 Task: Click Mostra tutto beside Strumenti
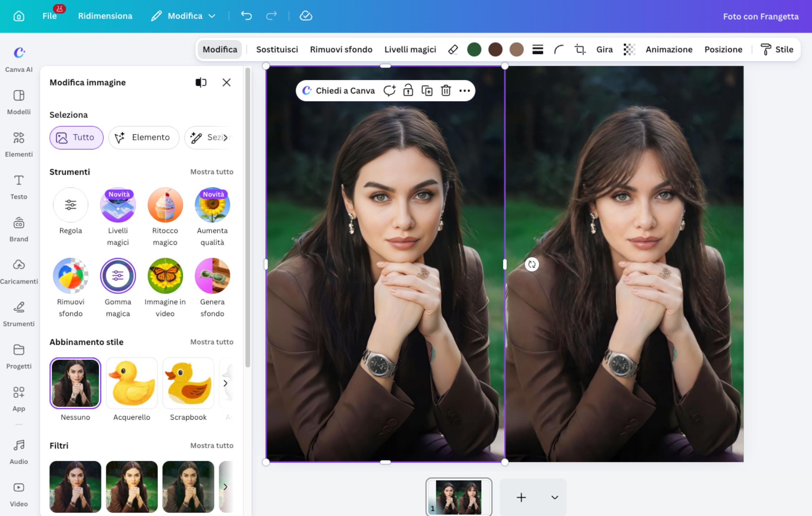point(212,172)
